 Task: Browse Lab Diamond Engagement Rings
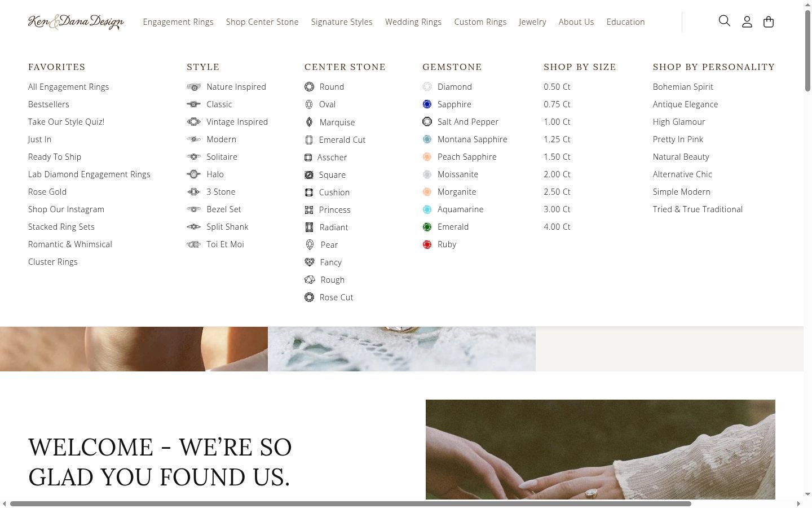click(x=89, y=174)
